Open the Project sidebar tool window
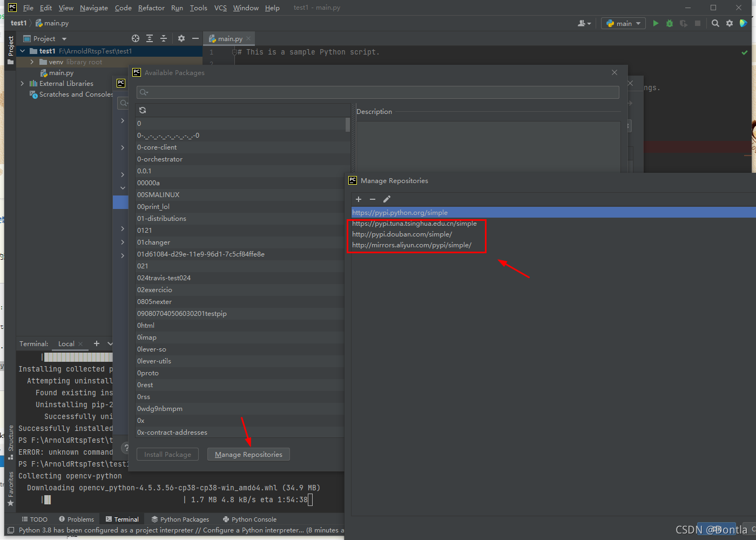 pos(10,50)
